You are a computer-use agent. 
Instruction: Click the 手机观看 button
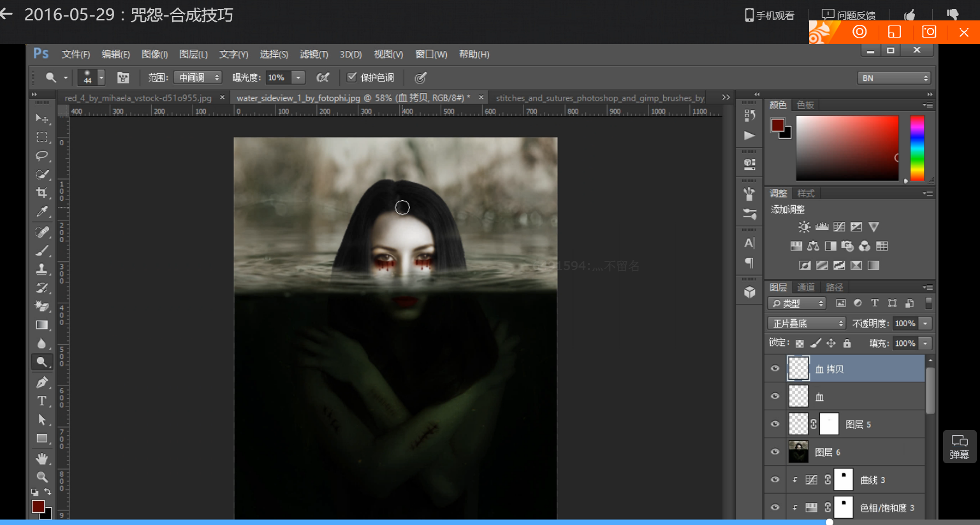pyautogui.click(x=770, y=15)
